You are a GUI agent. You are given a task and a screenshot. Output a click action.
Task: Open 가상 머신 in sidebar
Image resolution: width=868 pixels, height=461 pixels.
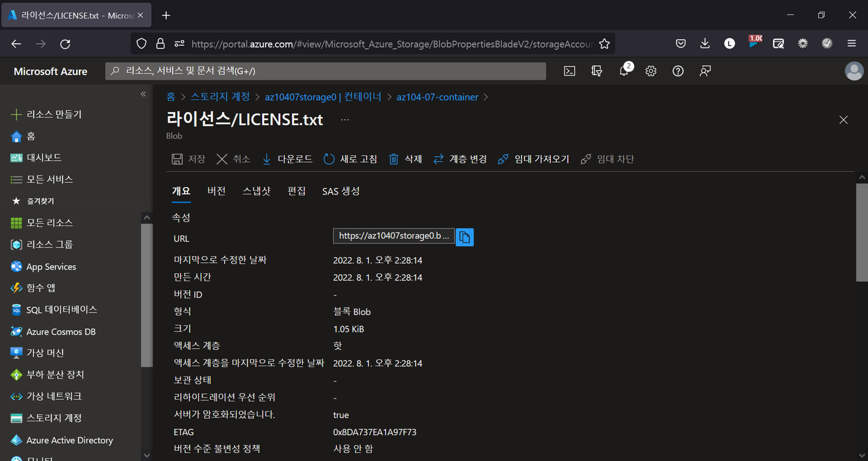tap(37, 353)
